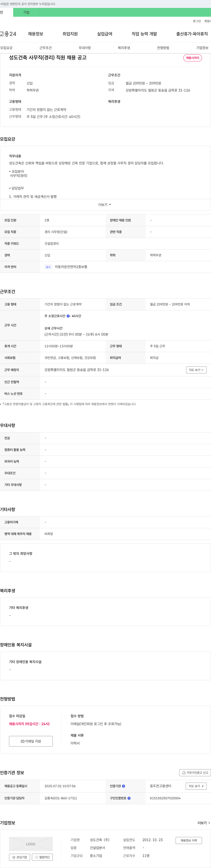
Task: Expand 지도 보기 for 동두천고용센터
Action: point(196,786)
